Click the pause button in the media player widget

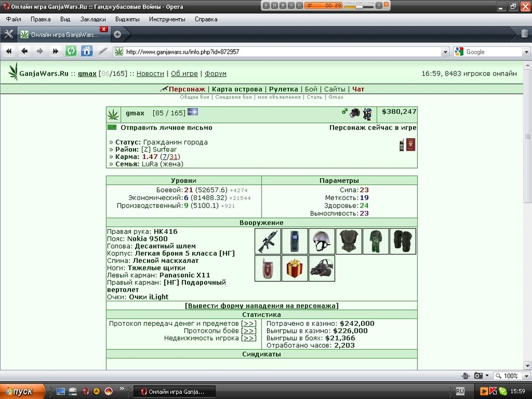click(x=275, y=5)
